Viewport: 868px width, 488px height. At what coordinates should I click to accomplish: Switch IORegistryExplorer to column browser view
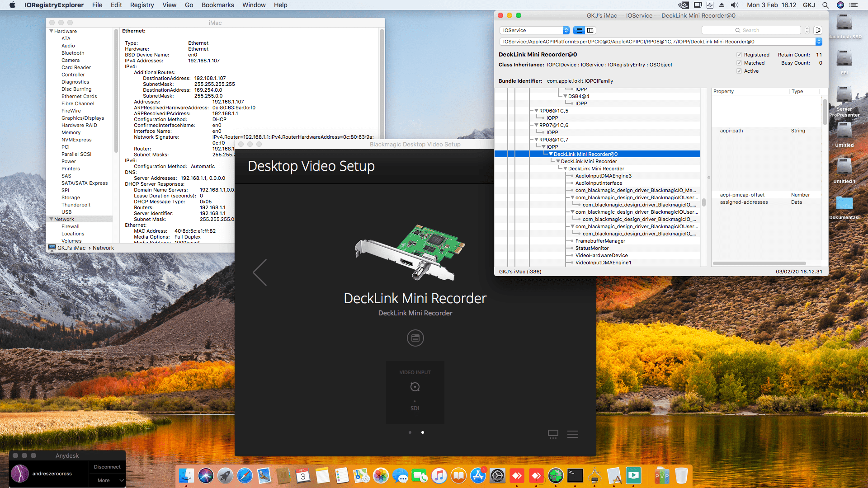click(590, 30)
